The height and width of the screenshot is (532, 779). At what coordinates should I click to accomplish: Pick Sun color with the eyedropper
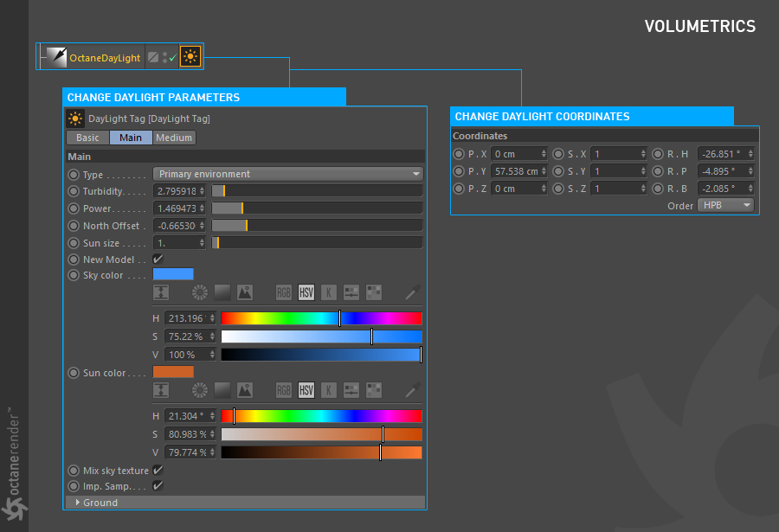tap(413, 390)
